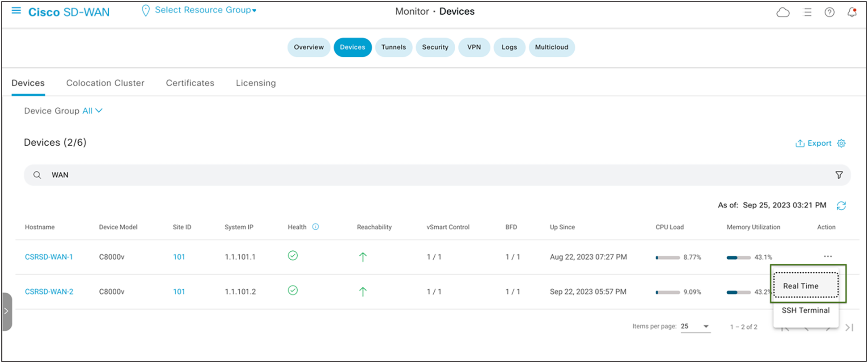This screenshot has height=363, width=868.
Task: Click reachability up arrow for CSRSD-WAN-1
Action: pyautogui.click(x=363, y=257)
